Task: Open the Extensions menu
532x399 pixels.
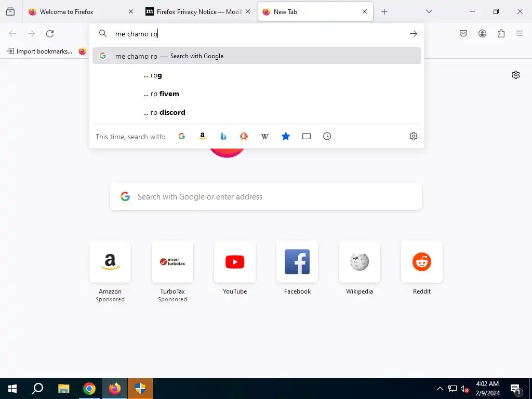Action: (501, 33)
